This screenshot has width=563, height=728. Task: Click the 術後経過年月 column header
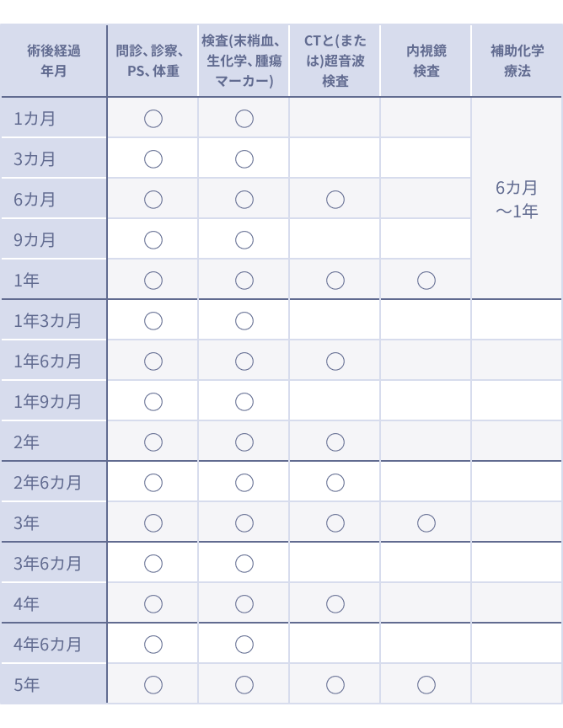tap(54, 61)
